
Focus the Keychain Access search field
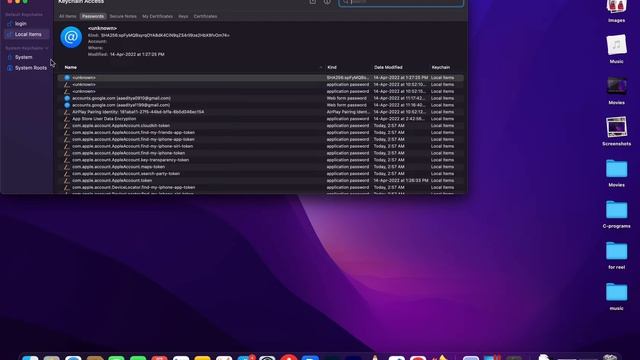tap(401, 2)
